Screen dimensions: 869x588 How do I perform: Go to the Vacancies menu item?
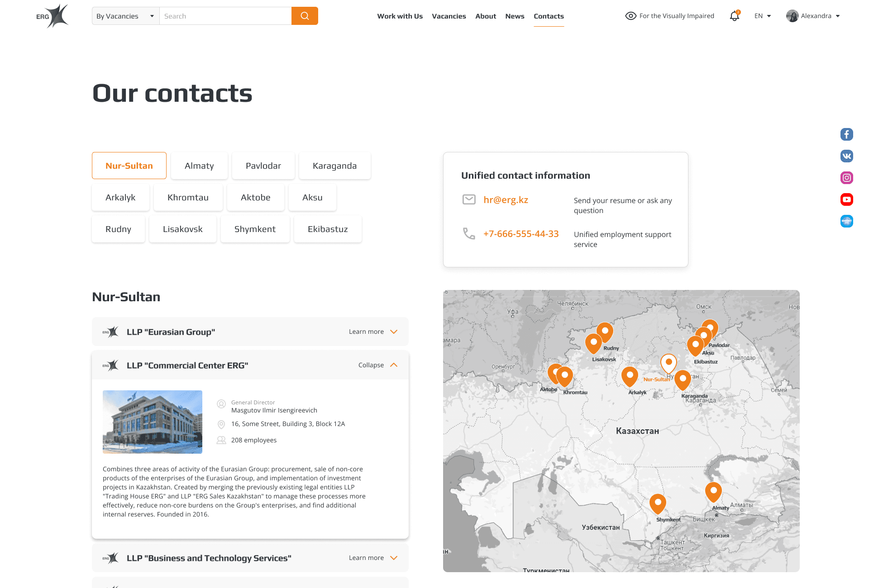point(449,16)
